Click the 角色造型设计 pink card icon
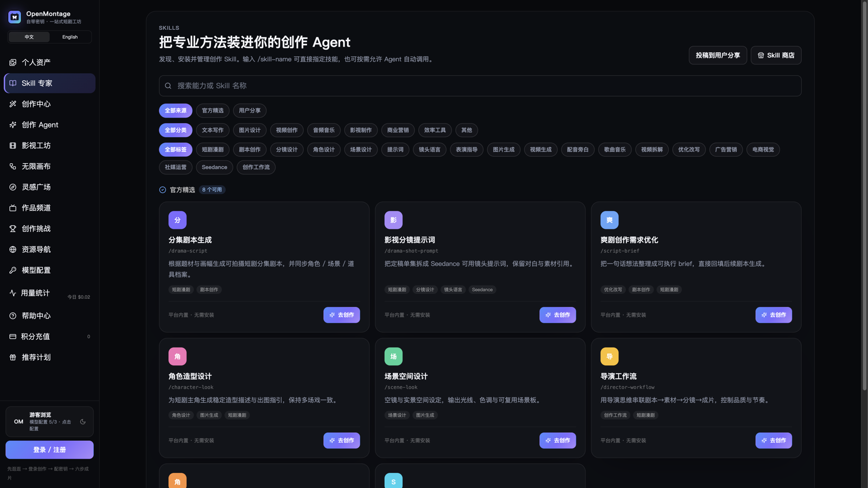868x488 pixels. [x=177, y=356]
